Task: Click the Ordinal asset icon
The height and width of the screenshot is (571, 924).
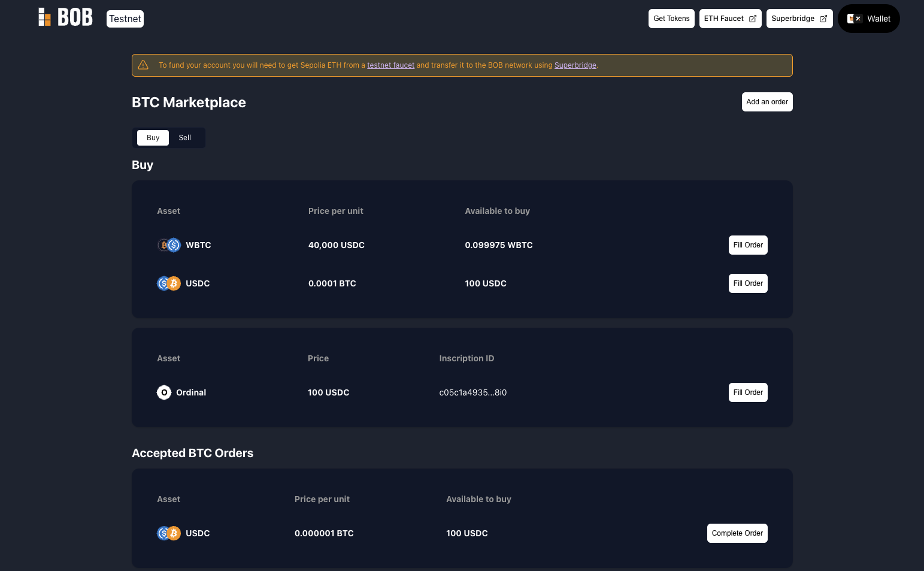Action: [164, 392]
